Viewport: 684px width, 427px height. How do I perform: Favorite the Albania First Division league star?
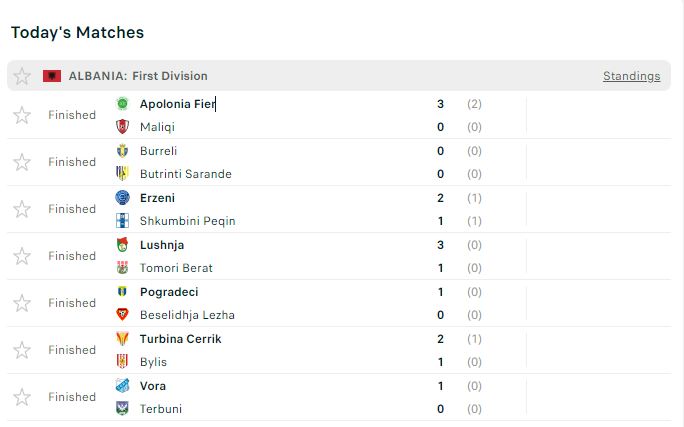pos(22,76)
